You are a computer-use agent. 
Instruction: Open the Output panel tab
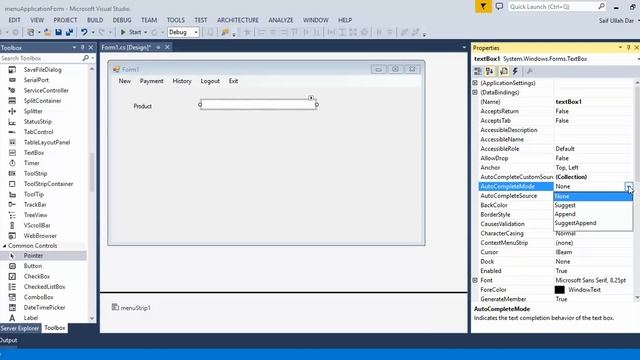(9, 340)
